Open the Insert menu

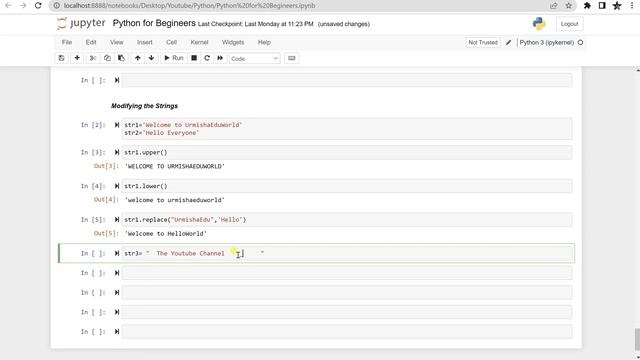(144, 42)
